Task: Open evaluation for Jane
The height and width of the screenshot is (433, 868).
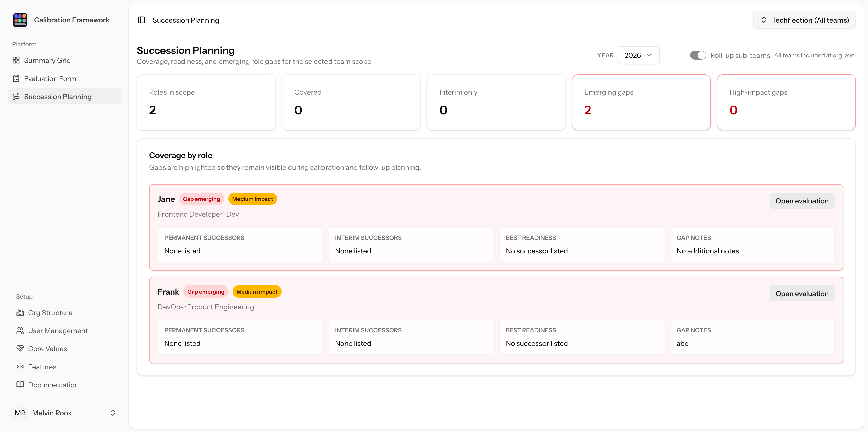Action: click(x=802, y=201)
